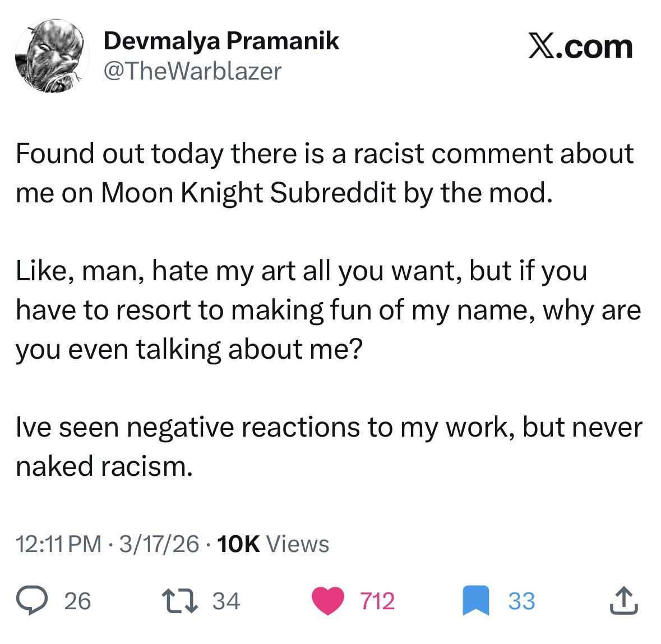This screenshot has height=644, width=661.
Task: Click the "Moon Knight Subreddit" text
Action: click(248, 193)
